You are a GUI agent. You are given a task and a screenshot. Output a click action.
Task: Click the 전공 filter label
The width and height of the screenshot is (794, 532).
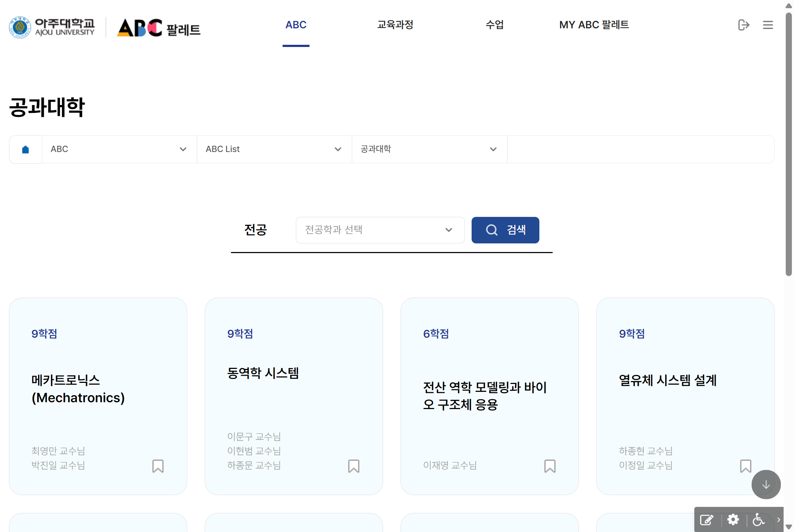coord(256,230)
